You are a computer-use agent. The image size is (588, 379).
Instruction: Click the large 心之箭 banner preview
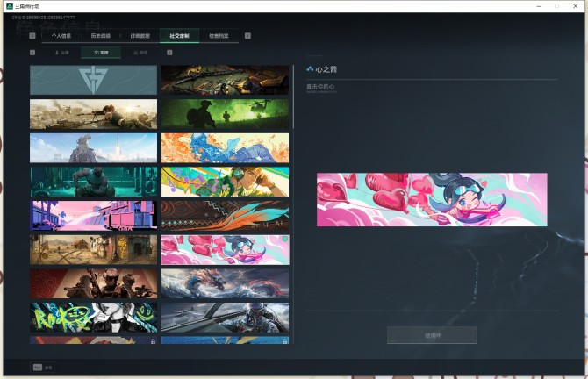coord(432,199)
